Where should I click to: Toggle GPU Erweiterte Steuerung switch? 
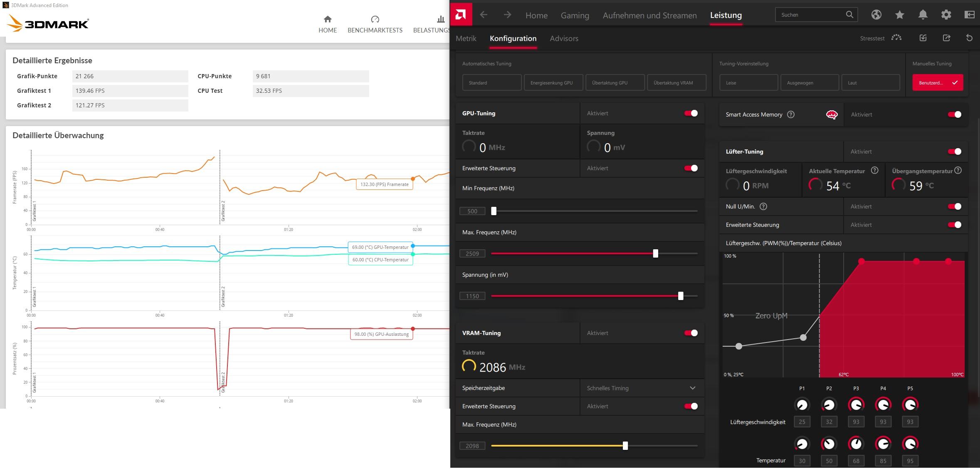coord(691,168)
